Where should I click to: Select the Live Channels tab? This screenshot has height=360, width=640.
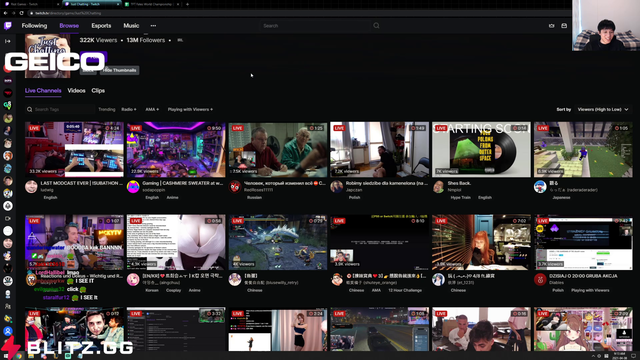pos(43,91)
